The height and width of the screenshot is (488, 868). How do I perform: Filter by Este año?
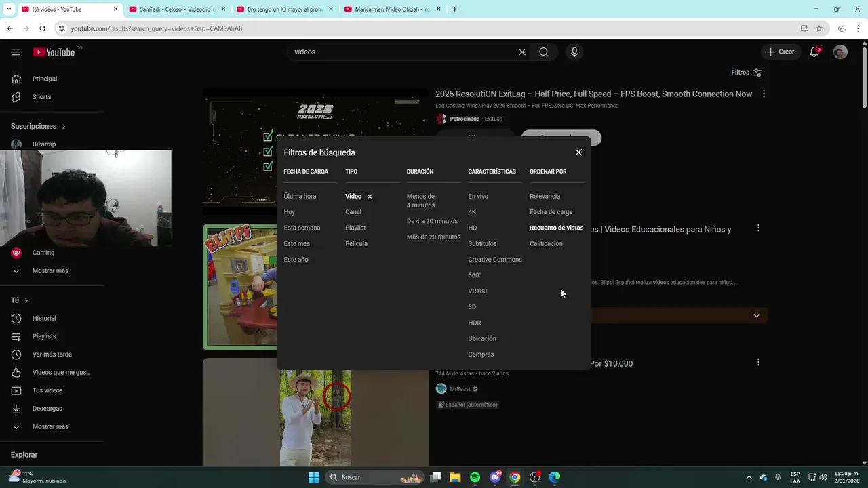coord(296,260)
